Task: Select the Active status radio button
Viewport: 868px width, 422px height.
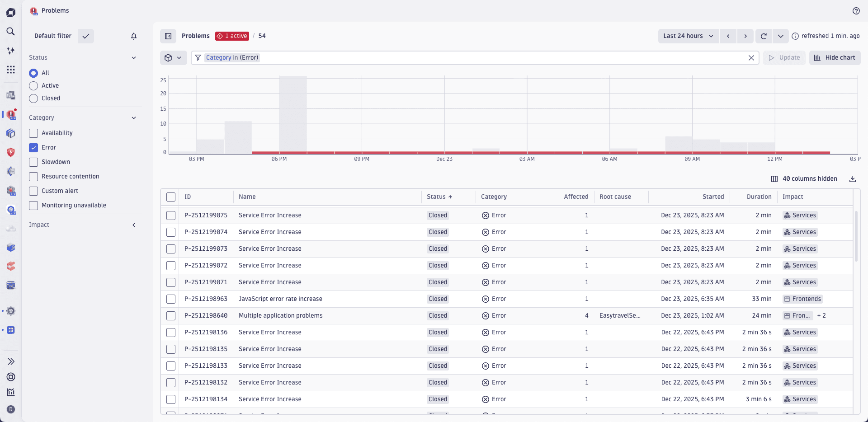Action: (x=33, y=85)
